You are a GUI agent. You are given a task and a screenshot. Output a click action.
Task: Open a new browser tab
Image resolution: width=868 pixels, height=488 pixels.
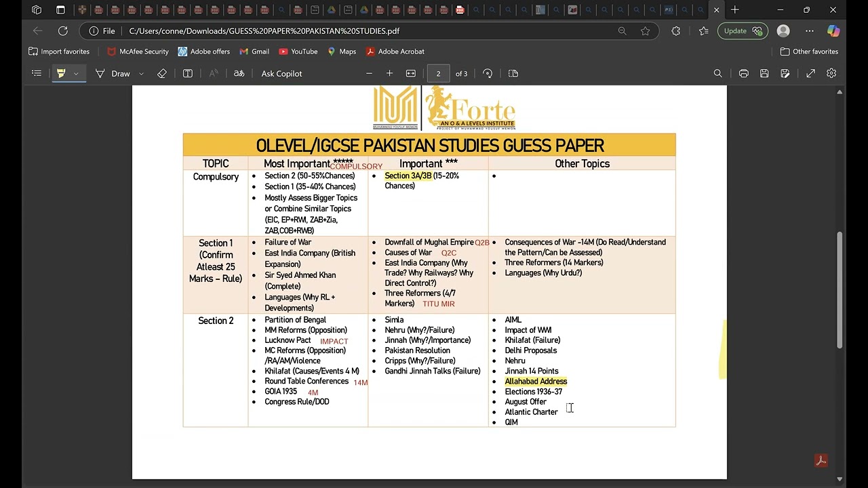pyautogui.click(x=735, y=9)
